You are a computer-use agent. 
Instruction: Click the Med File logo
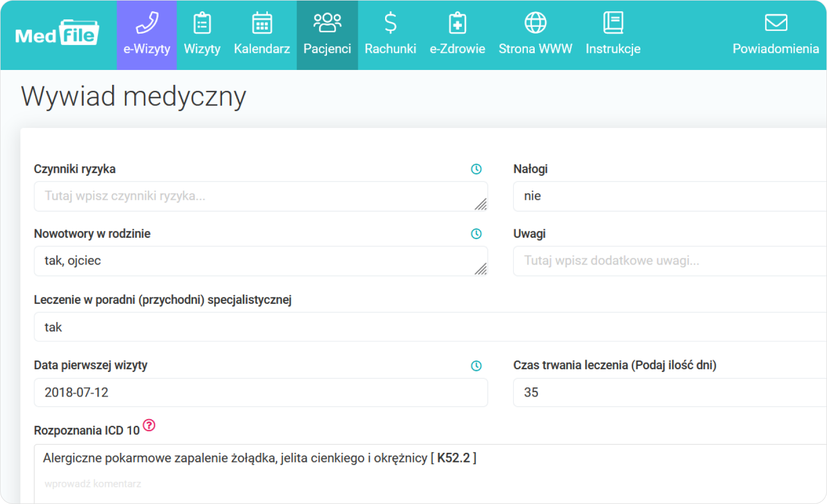57,33
